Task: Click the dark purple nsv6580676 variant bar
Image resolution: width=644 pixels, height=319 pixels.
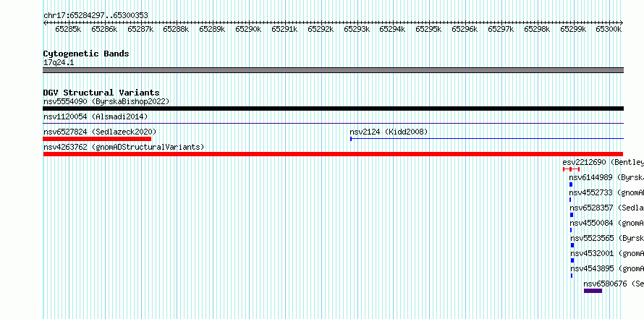Action: point(593,291)
